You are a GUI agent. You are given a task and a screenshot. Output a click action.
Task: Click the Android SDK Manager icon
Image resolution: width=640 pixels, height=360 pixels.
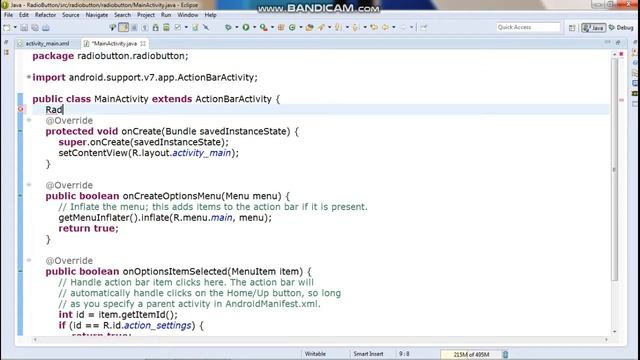tap(156, 27)
